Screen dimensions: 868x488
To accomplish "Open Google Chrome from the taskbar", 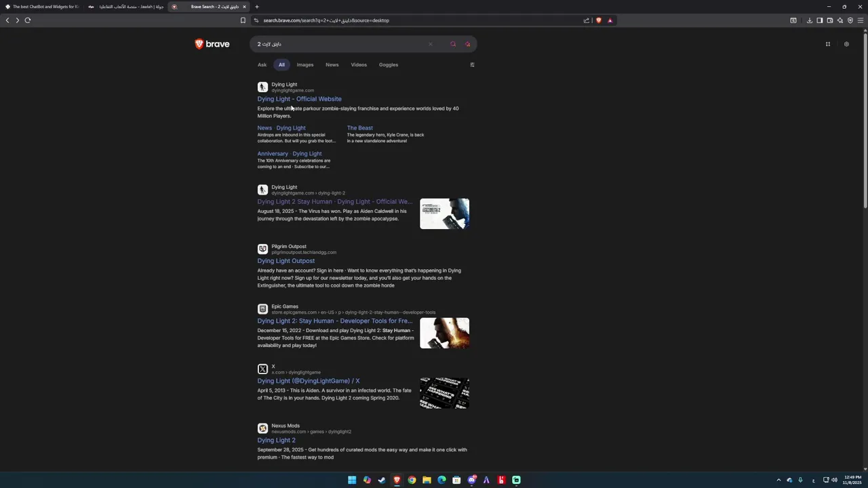I will click(x=412, y=480).
